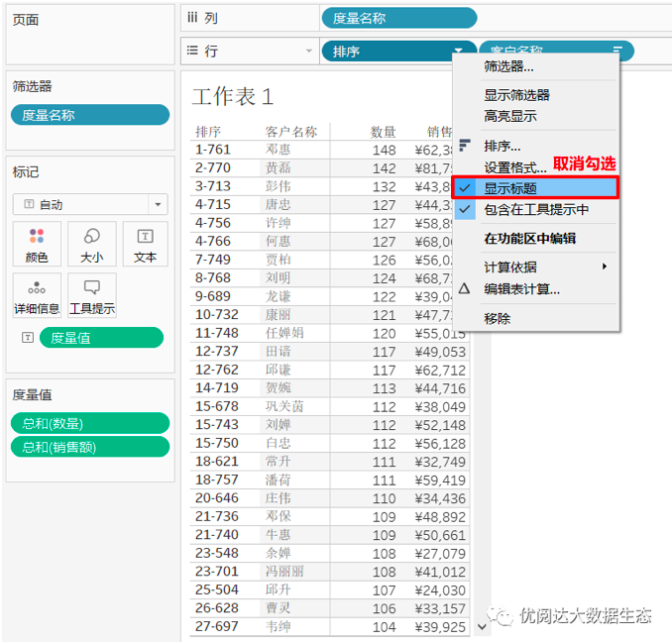Select 筛选器... from context menu
The height and width of the screenshot is (642, 672).
click(508, 66)
